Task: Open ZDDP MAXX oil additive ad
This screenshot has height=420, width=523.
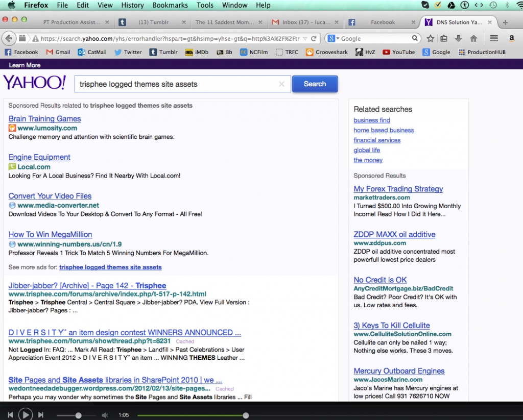Action: pyautogui.click(x=394, y=234)
